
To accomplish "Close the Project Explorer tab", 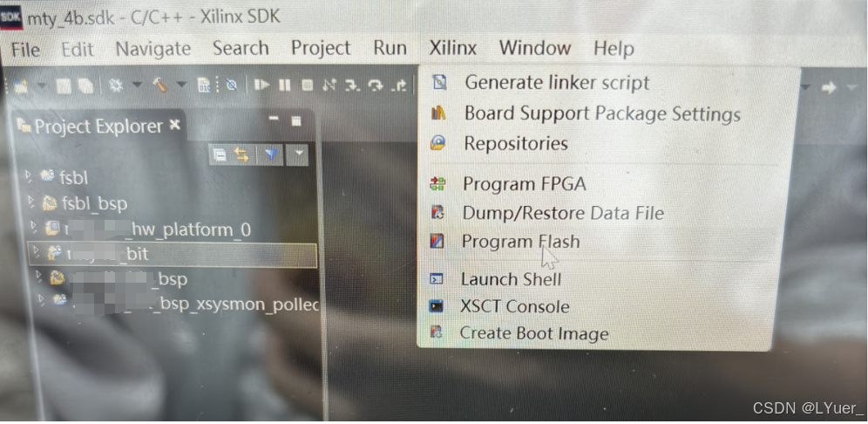I will pyautogui.click(x=175, y=126).
